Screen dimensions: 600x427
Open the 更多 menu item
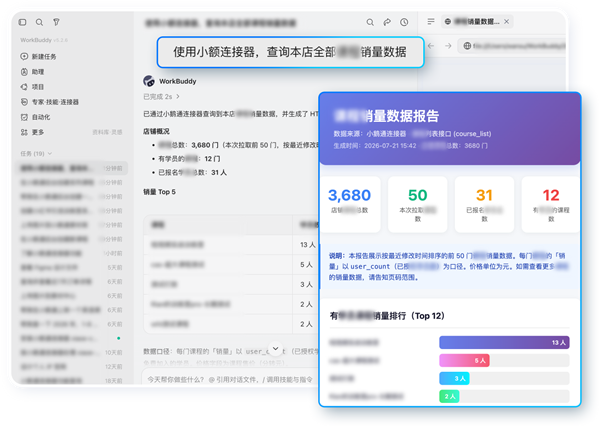32,132
